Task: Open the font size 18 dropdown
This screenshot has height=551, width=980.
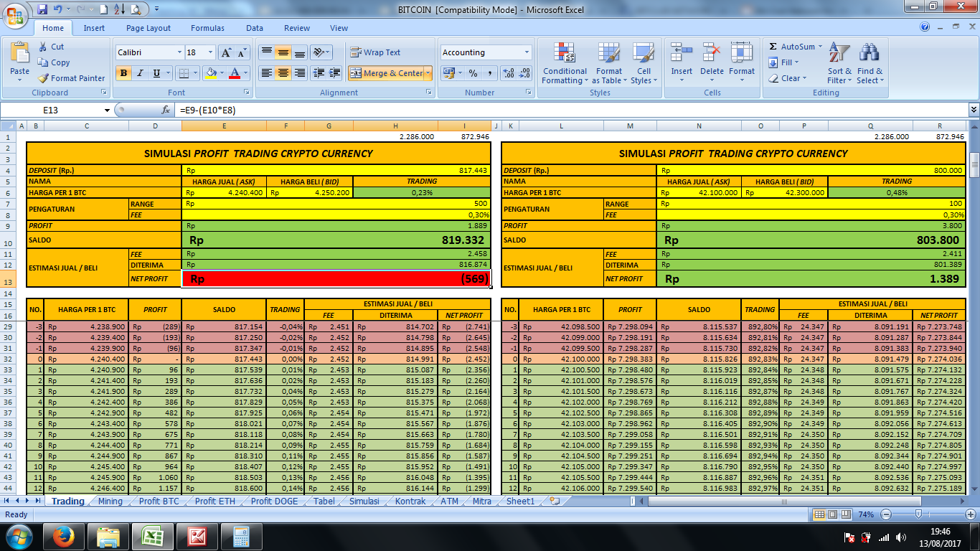Action: (211, 52)
